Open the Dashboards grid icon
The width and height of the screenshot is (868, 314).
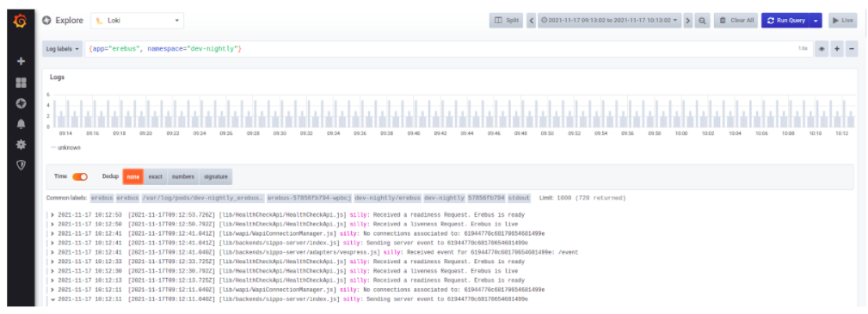pos(21,83)
